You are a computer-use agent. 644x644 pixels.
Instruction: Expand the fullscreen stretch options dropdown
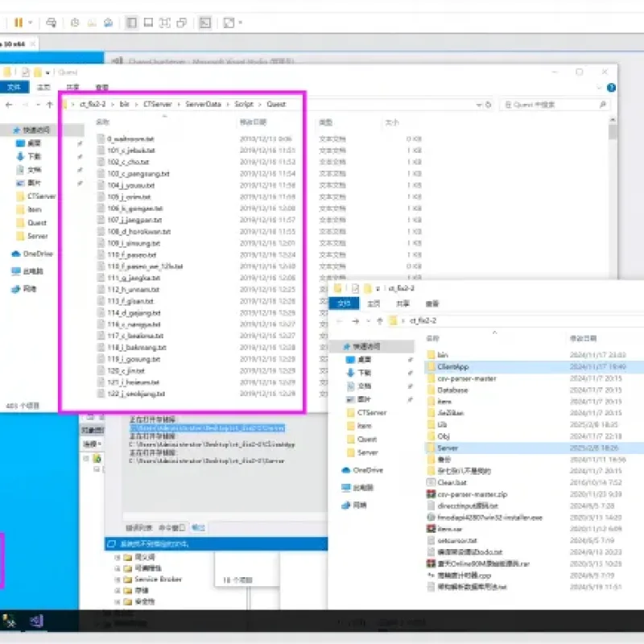point(240,23)
